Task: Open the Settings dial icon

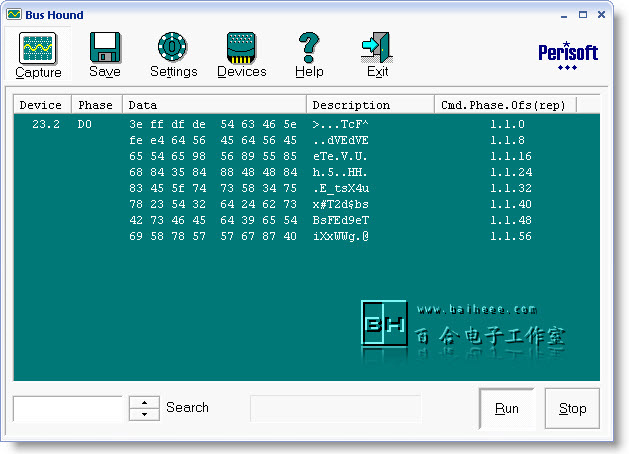Action: (x=172, y=47)
